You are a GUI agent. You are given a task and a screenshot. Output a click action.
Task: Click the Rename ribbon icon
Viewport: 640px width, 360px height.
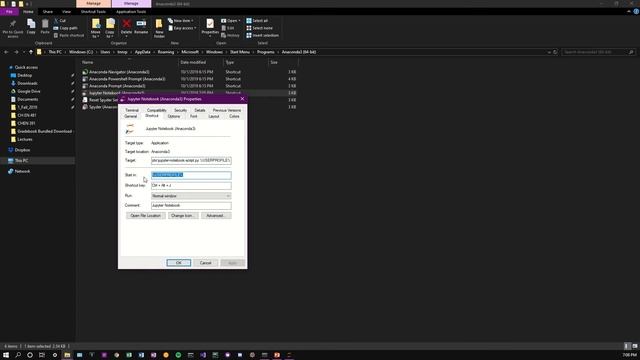coord(141,27)
